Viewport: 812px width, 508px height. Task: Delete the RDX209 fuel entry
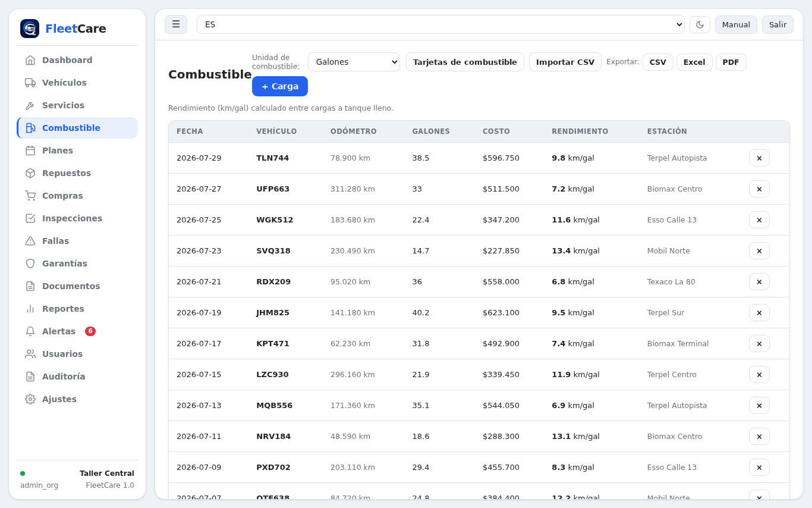pos(759,282)
